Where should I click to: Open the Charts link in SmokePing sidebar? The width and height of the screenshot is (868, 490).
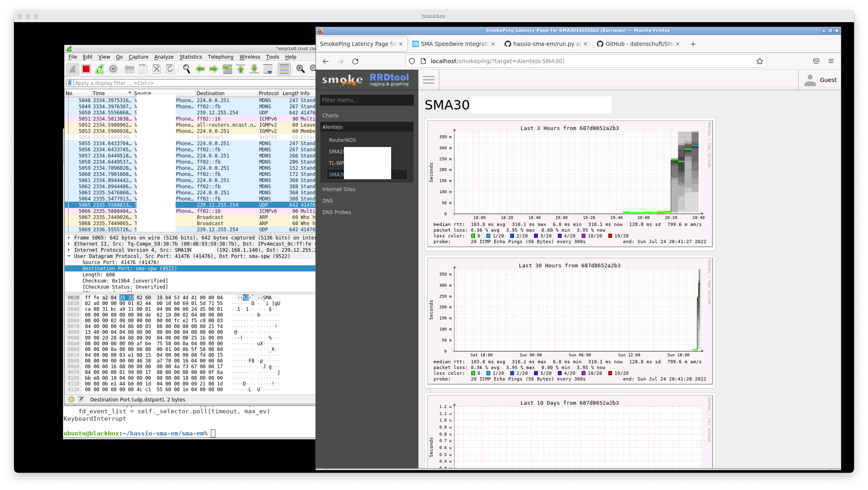coord(330,115)
